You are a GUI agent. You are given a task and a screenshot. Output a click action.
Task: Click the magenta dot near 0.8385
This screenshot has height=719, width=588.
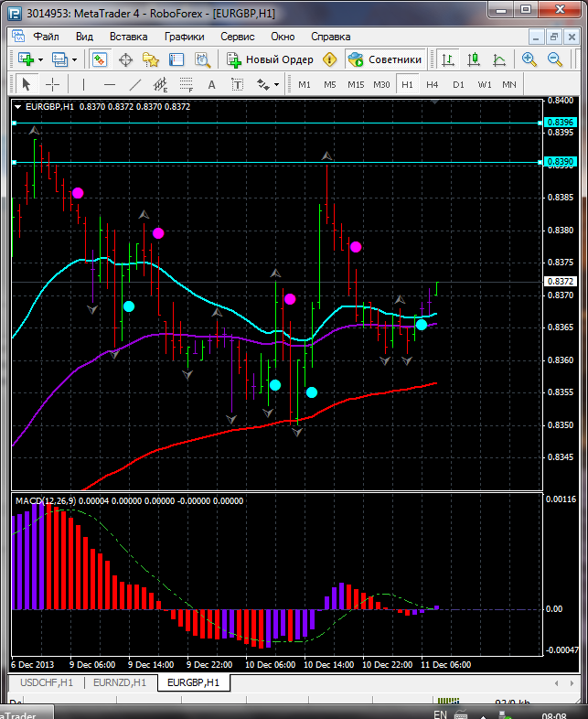[x=78, y=193]
